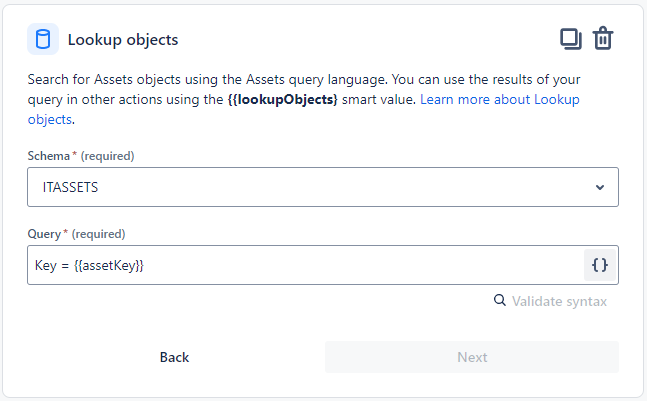Place cursor on {{assetKey}} in the query
647x401 pixels.
point(109,265)
